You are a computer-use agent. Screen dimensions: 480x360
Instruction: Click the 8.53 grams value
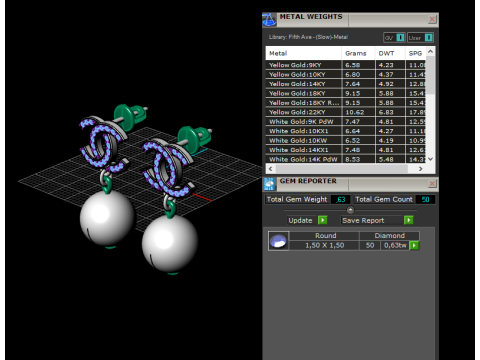[x=353, y=159]
